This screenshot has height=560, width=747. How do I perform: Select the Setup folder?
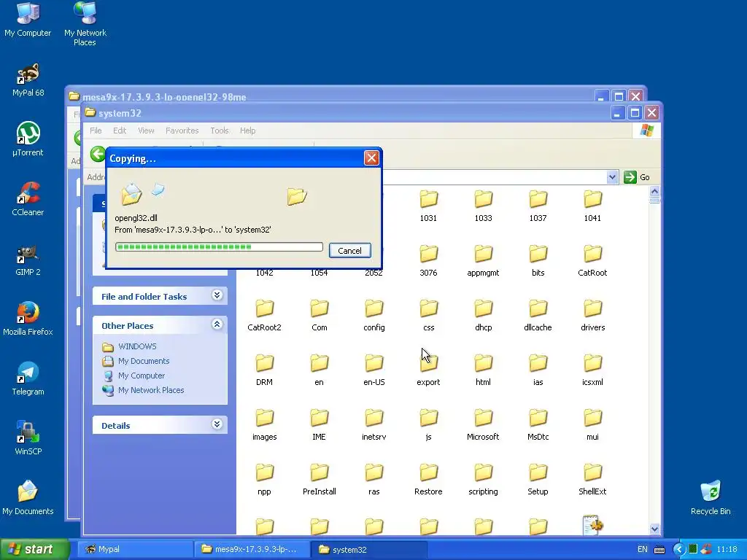pyautogui.click(x=538, y=479)
